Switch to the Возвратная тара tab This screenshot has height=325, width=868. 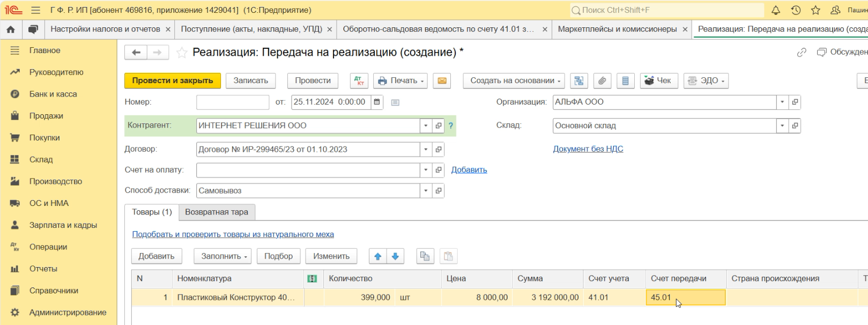(x=217, y=212)
